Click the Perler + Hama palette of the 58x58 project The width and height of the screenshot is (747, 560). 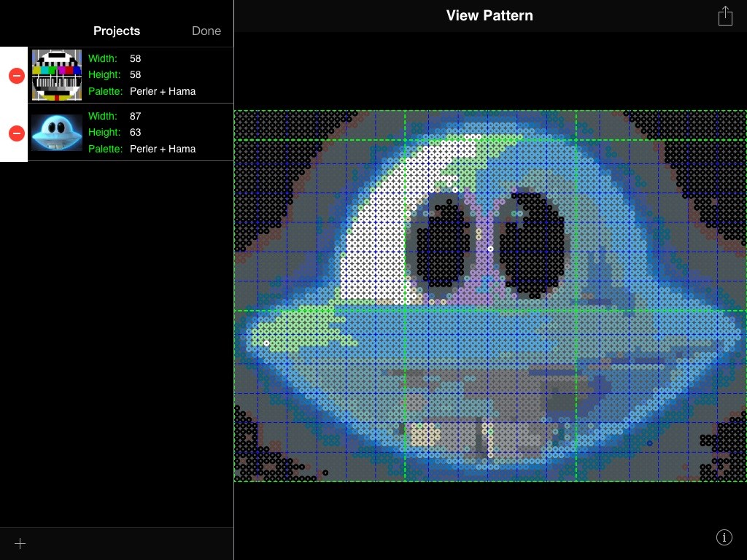tap(163, 91)
